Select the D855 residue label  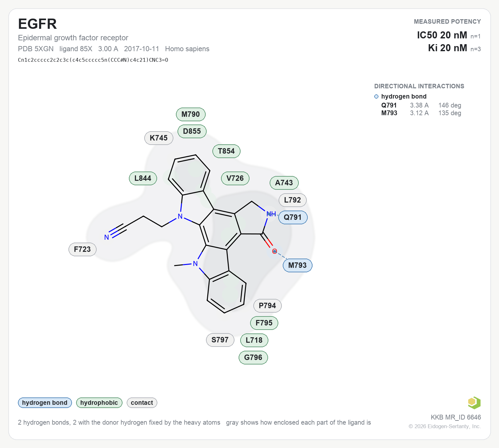(x=192, y=131)
